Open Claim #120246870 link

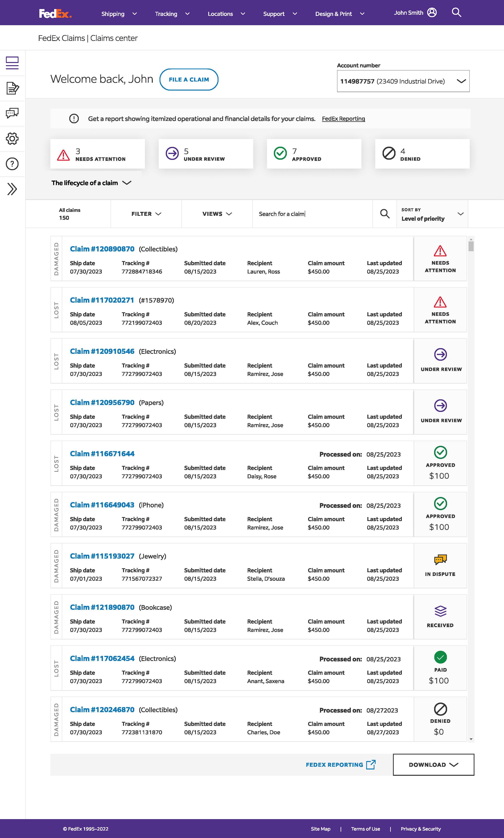coord(102,710)
